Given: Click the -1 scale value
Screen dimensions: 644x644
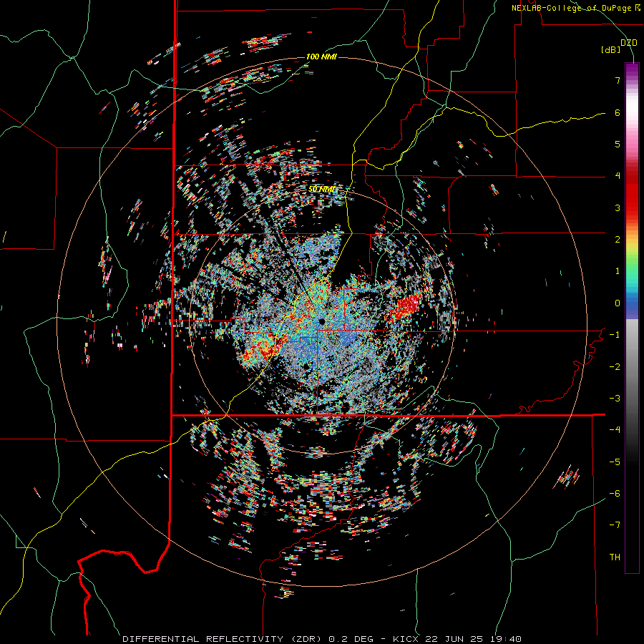Looking at the screenshot, I should (x=615, y=335).
